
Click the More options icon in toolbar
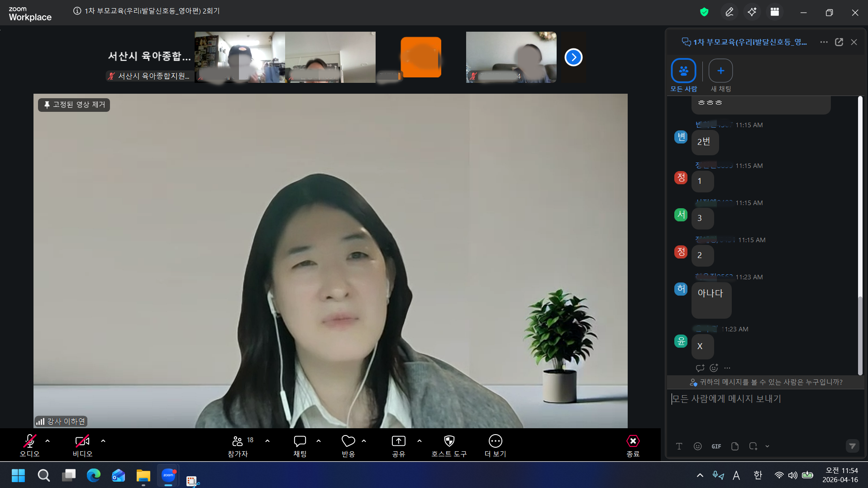[x=495, y=441]
